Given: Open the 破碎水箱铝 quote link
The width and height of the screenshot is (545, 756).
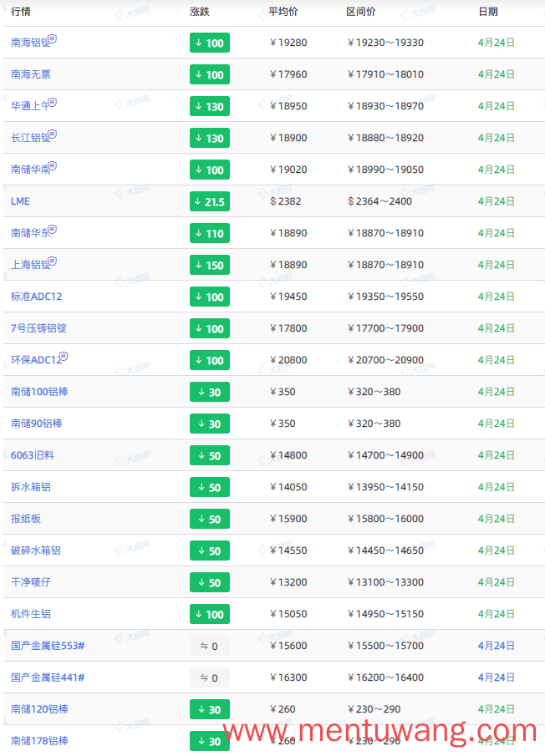Looking at the screenshot, I should click(36, 551).
